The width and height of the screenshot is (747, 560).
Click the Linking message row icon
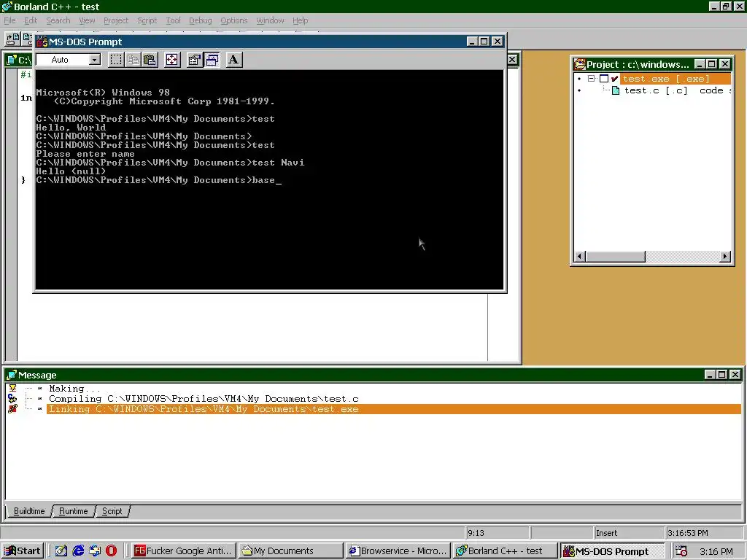point(12,409)
